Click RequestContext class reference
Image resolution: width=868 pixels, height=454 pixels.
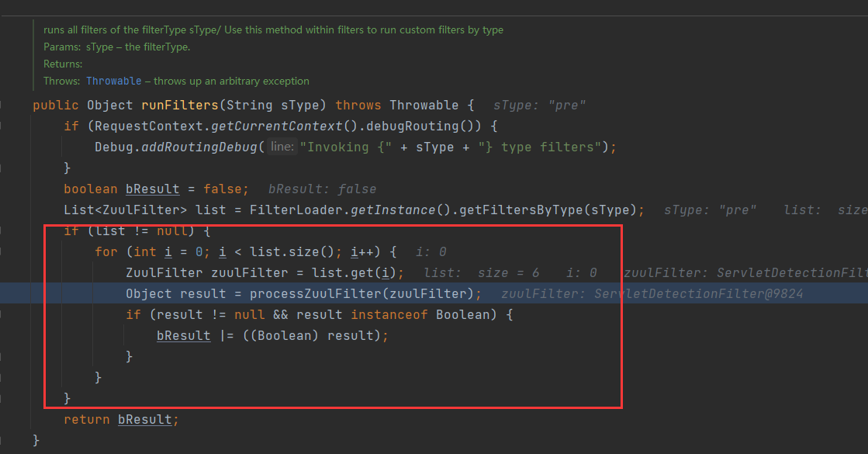[149, 126]
